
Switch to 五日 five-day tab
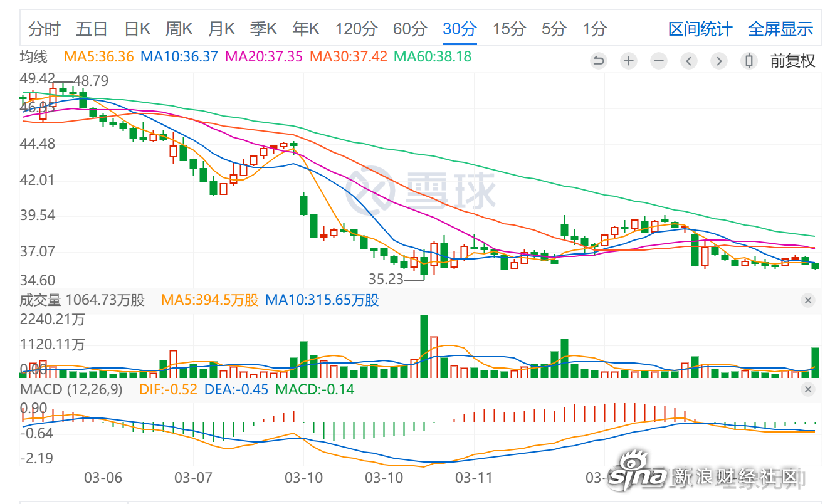(x=92, y=29)
